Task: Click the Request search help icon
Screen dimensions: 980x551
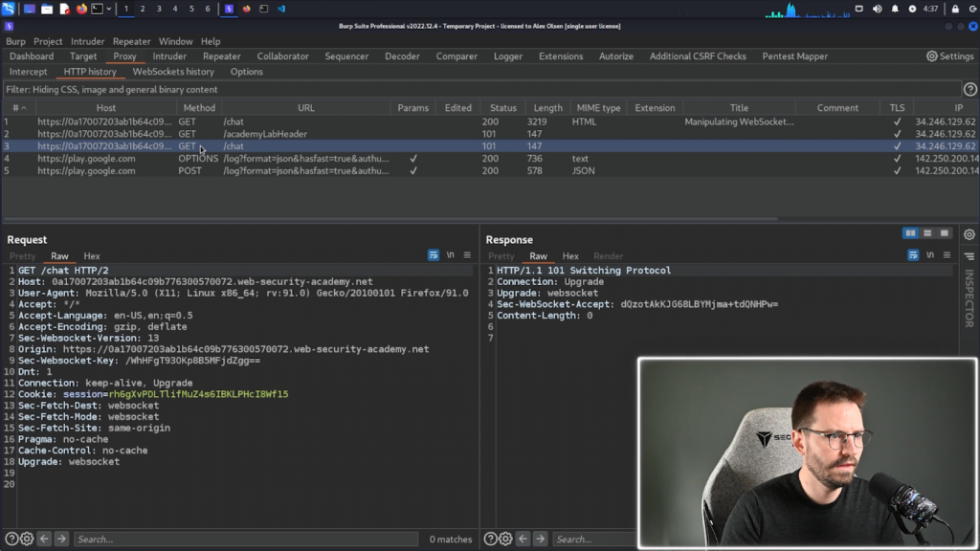Action: tap(11, 539)
